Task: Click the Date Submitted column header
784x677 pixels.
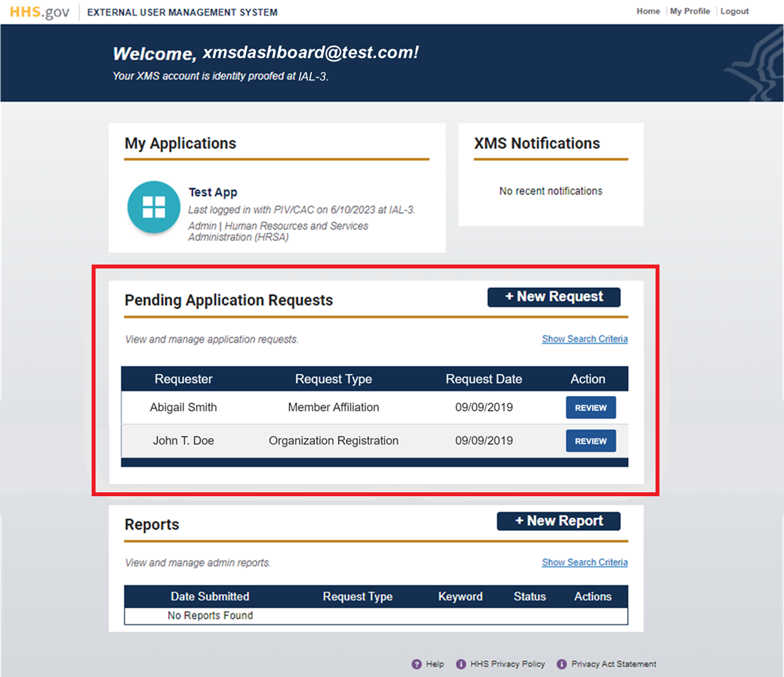Action: tap(210, 596)
